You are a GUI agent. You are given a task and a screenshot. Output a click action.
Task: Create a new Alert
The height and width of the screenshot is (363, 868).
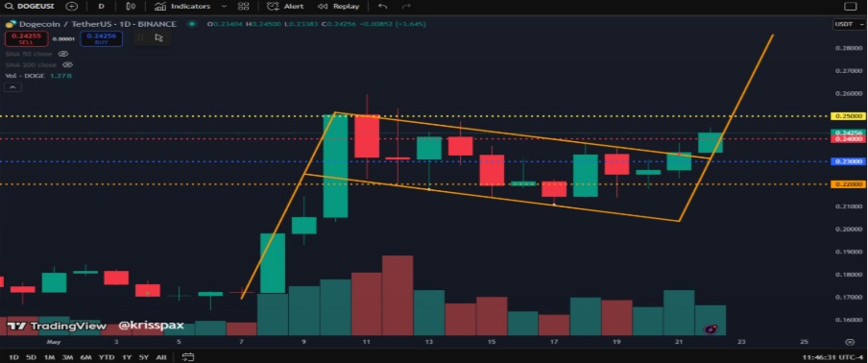(x=285, y=7)
